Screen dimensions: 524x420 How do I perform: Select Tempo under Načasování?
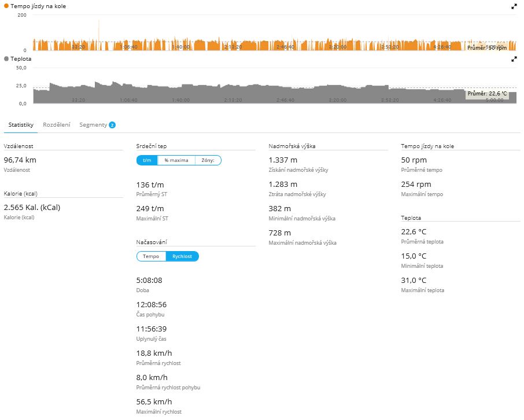click(151, 256)
